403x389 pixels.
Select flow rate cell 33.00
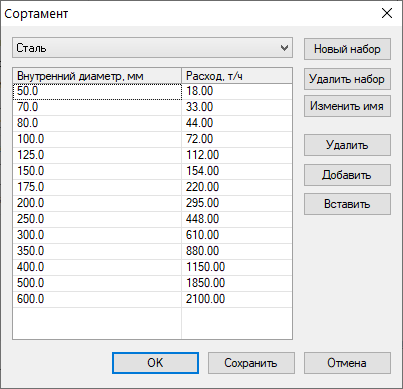click(237, 107)
